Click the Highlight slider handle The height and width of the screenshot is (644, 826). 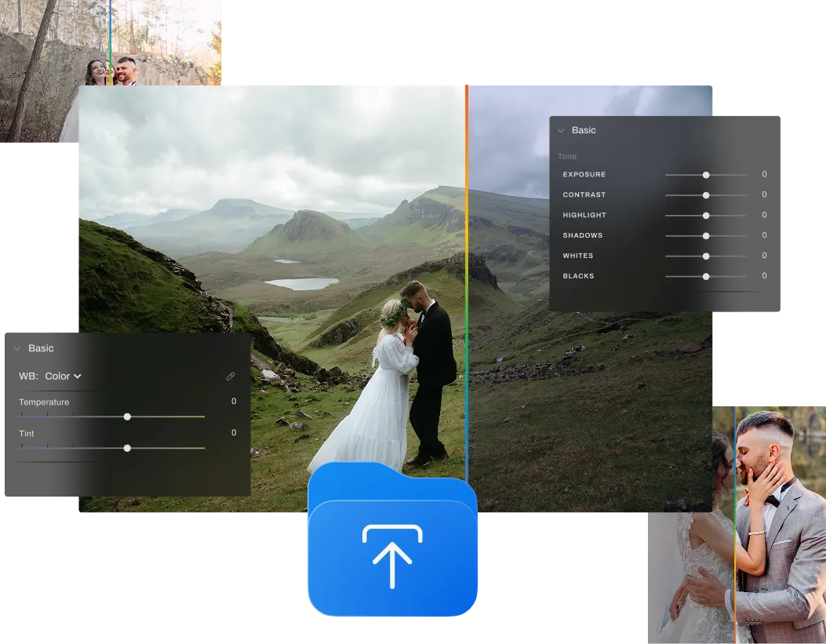point(706,216)
